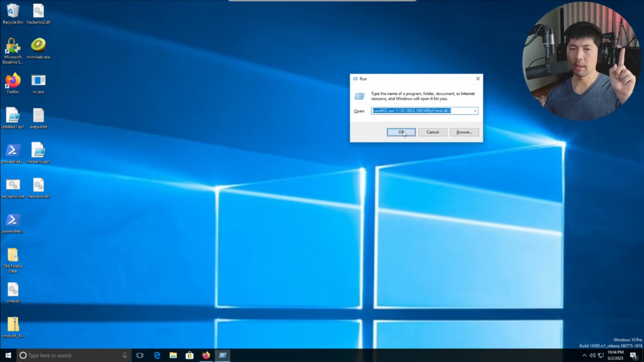Screen dimensions: 644x362
Task: Select the output.txt file icon
Action: 38,118
